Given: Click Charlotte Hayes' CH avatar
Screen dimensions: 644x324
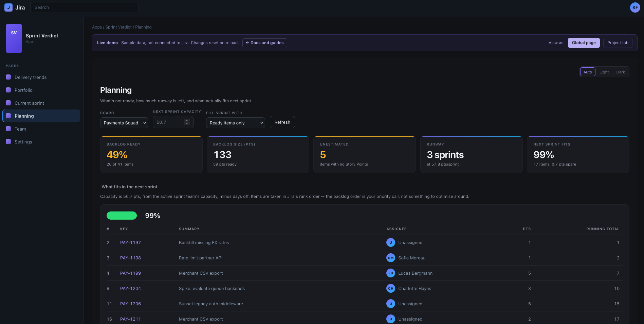Looking at the screenshot, I should 391,288.
